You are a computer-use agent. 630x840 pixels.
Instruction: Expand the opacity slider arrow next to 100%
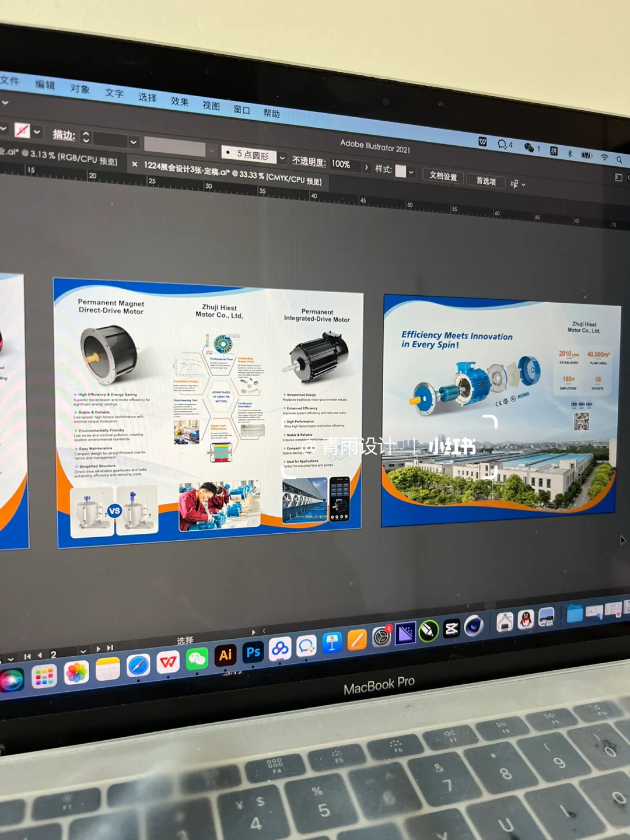(x=367, y=167)
